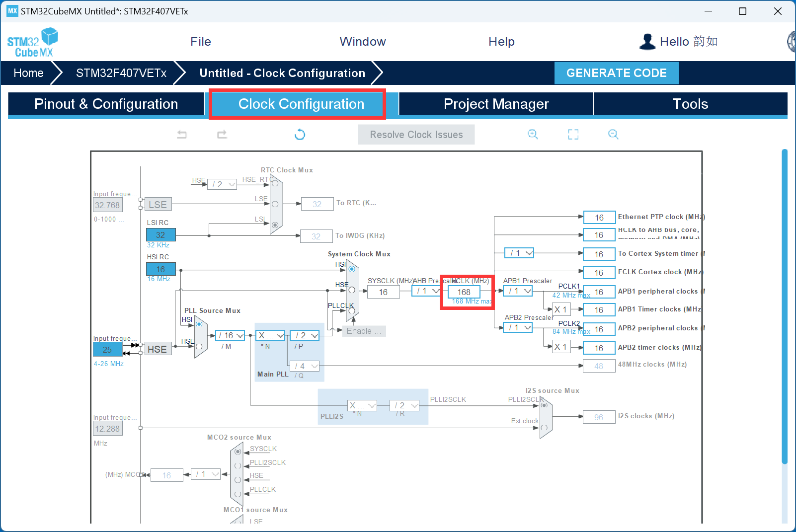Open the APB2 Prescaler dropdown

click(x=518, y=328)
